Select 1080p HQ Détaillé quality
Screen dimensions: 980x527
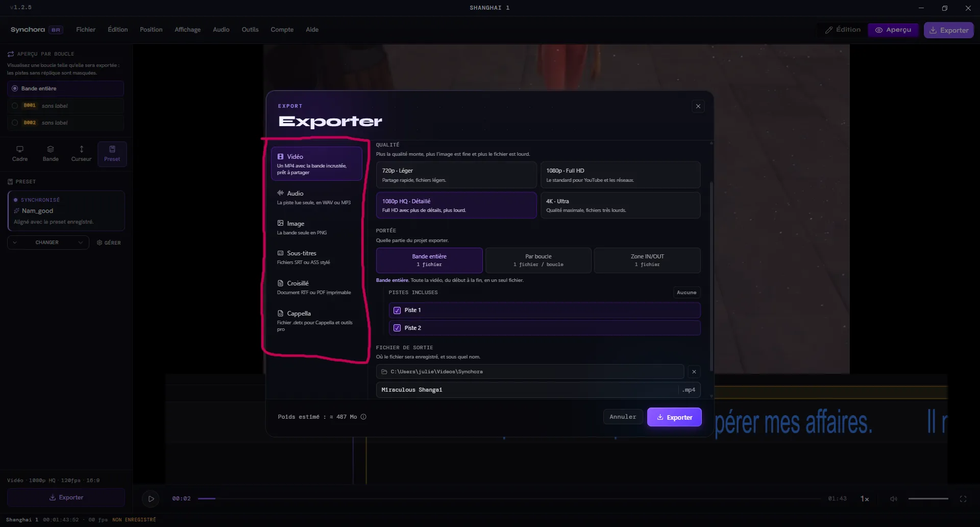click(x=456, y=205)
